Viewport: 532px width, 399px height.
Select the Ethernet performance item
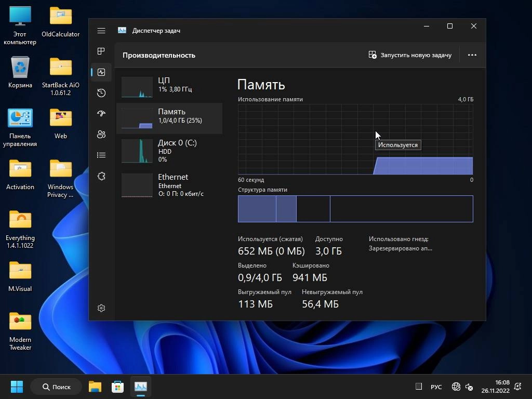[x=169, y=185]
